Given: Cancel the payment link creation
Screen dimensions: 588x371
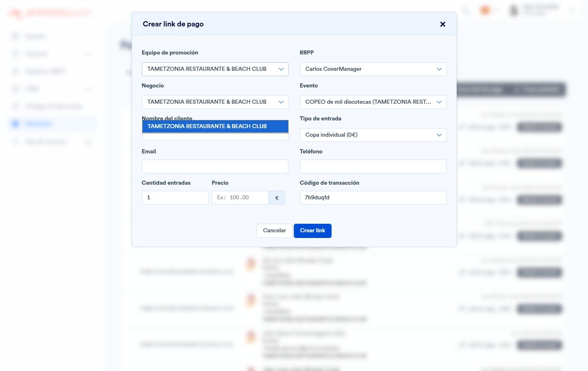Looking at the screenshot, I should click(274, 231).
